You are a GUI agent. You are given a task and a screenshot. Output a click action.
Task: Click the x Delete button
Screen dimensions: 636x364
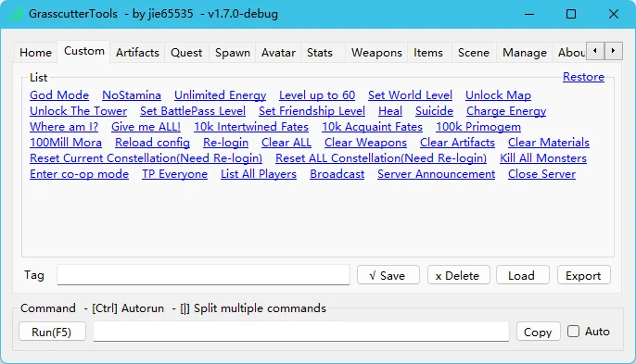pos(458,275)
